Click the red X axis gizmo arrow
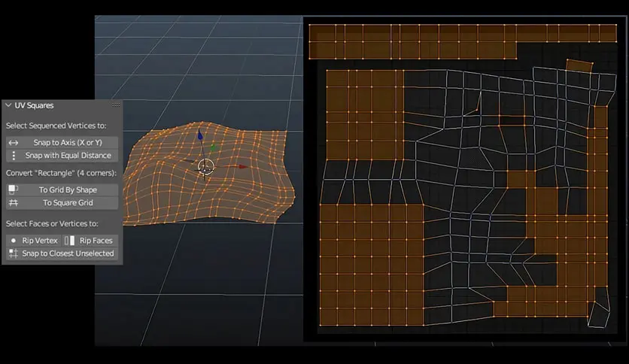The width and height of the screenshot is (629, 364). 243,166
